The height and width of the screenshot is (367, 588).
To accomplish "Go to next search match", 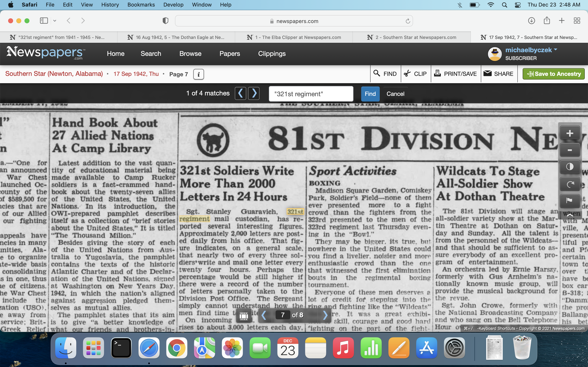I will [254, 93].
